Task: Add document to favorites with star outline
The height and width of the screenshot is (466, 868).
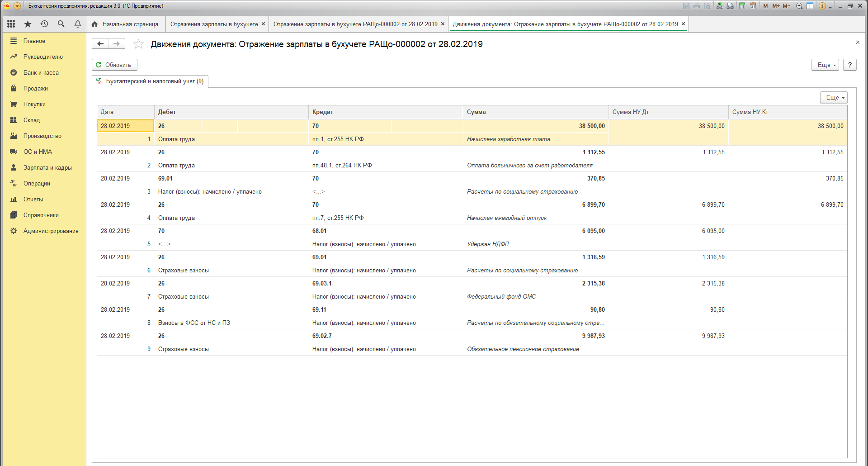Action: click(138, 44)
